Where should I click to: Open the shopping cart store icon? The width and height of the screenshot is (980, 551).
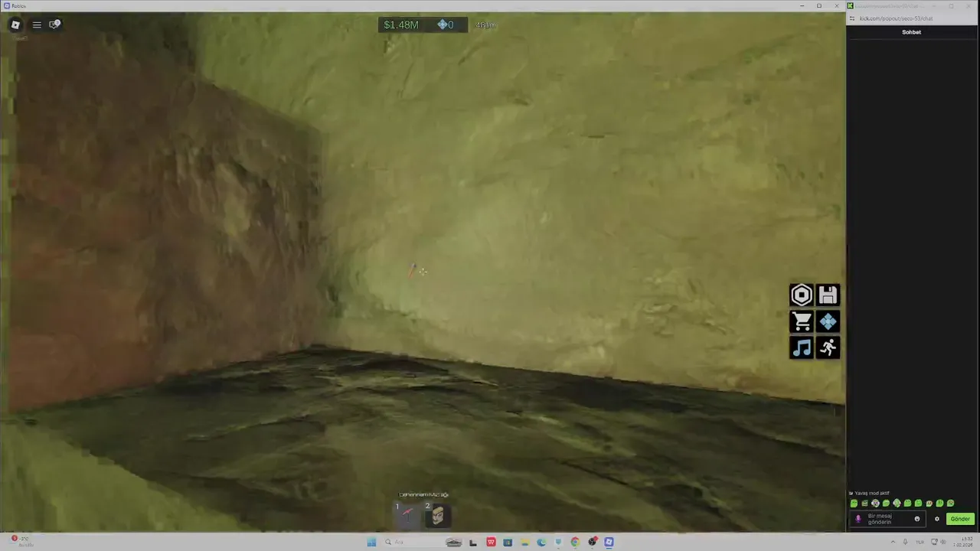coord(802,321)
